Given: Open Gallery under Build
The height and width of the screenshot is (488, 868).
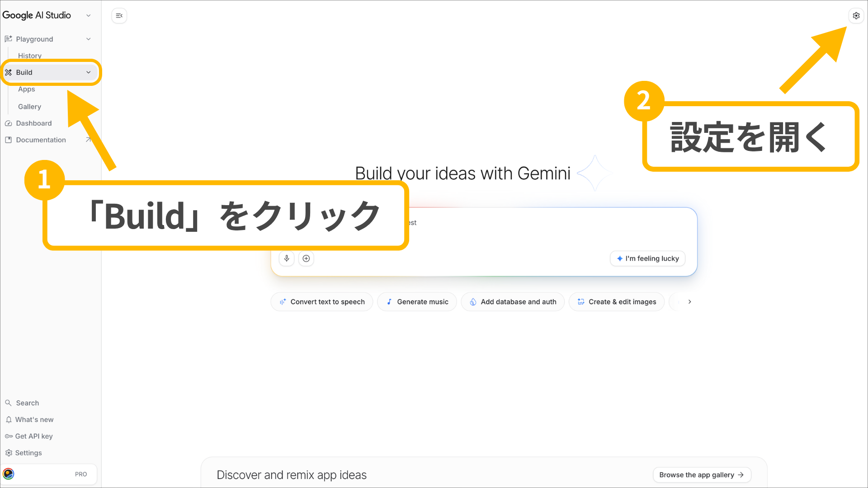Looking at the screenshot, I should tap(29, 107).
